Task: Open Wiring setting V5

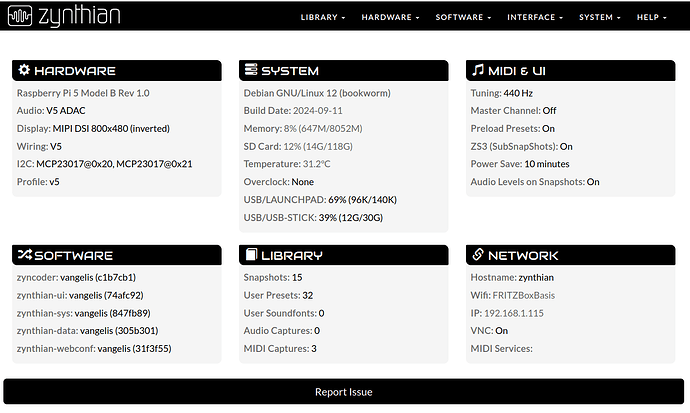Action: (x=56, y=146)
